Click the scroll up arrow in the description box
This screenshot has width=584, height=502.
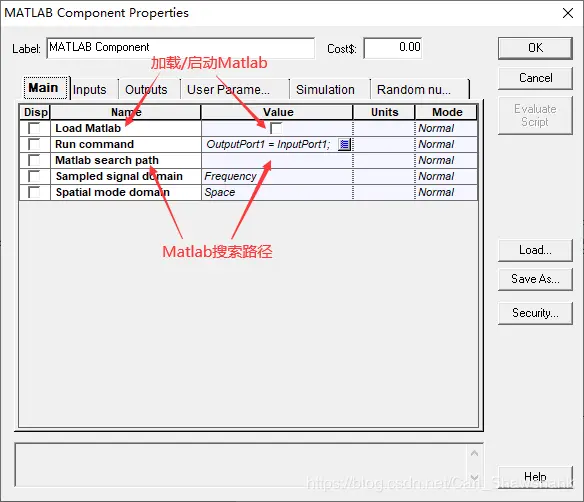(474, 453)
